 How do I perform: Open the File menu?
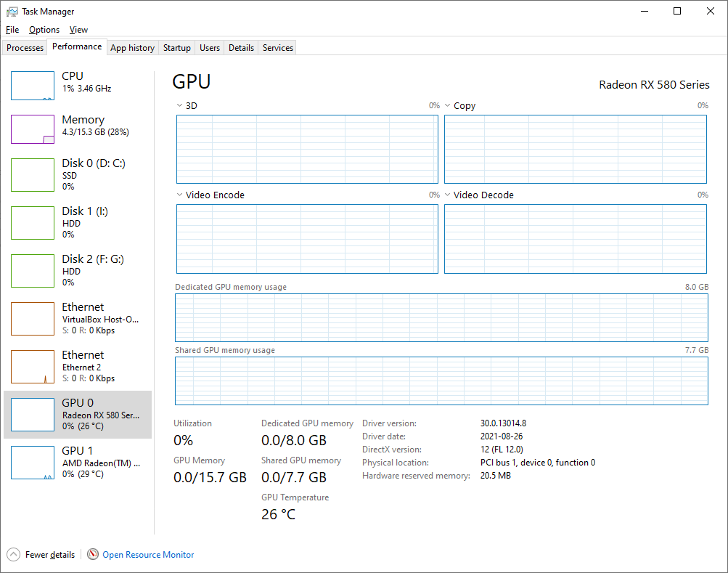[12, 30]
